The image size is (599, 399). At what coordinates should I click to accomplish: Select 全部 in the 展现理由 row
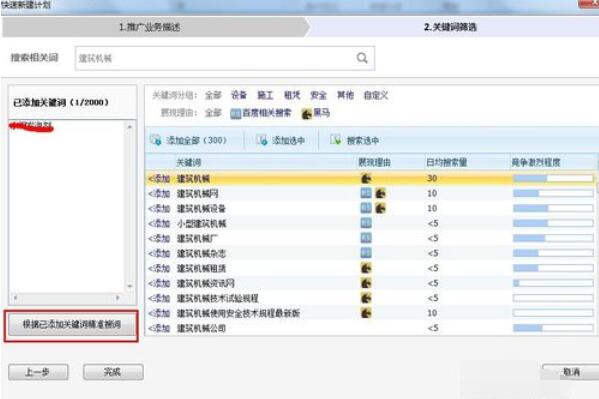213,113
